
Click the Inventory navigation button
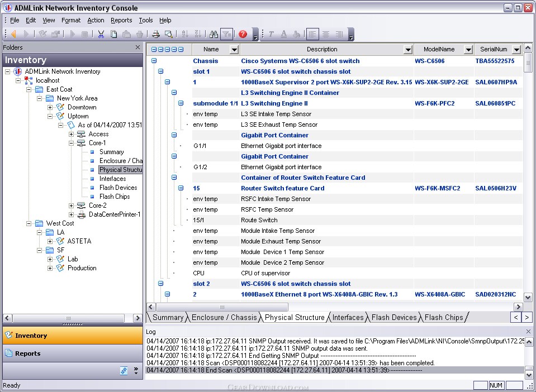(73, 335)
